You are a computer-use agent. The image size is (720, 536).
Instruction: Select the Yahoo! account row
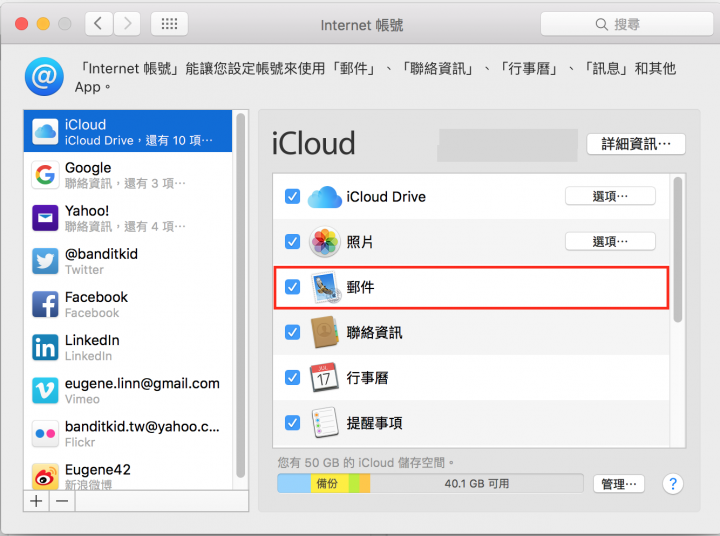click(x=128, y=218)
